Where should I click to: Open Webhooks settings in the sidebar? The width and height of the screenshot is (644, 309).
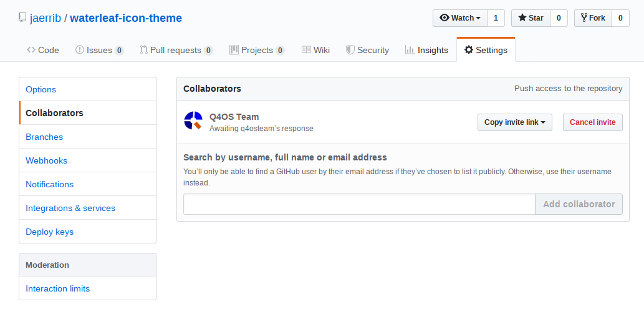tap(87, 160)
